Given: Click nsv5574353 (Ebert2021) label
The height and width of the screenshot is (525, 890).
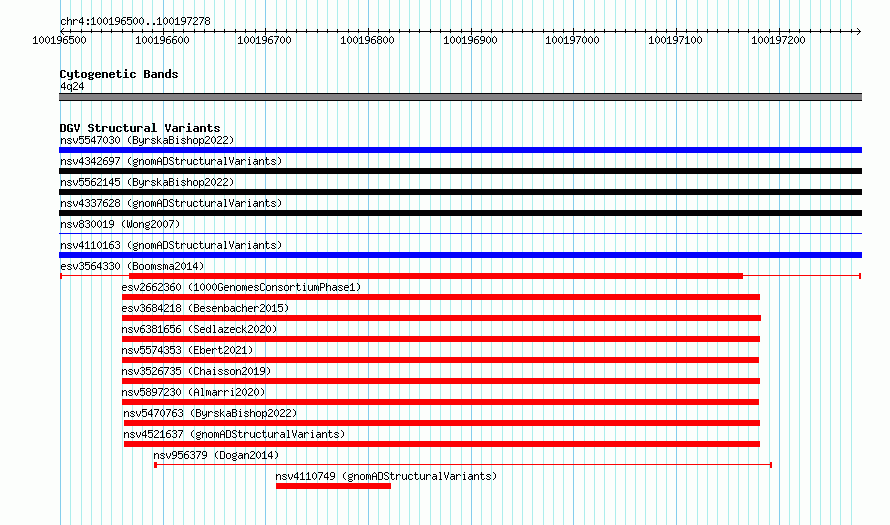Looking at the screenshot, I should pos(187,350).
